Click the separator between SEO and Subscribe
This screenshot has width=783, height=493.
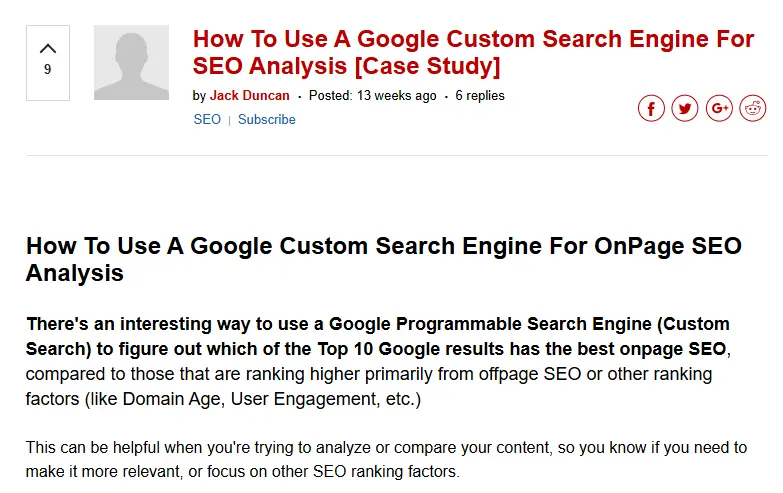229,120
